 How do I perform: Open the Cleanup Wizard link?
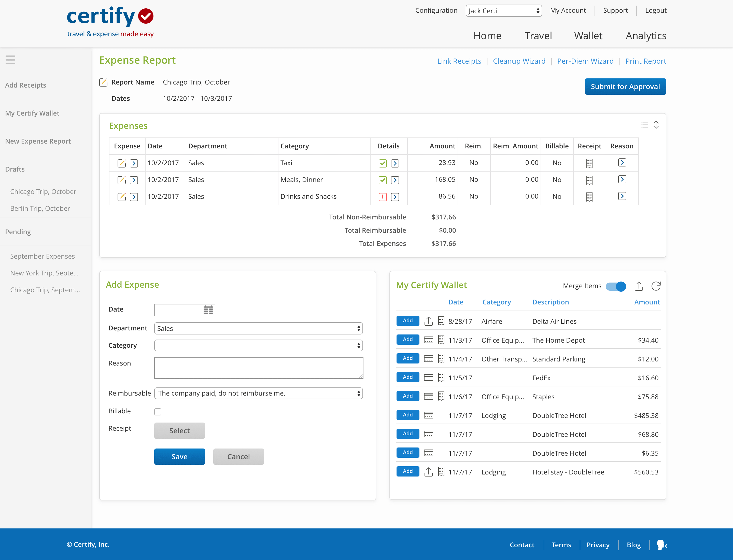519,61
